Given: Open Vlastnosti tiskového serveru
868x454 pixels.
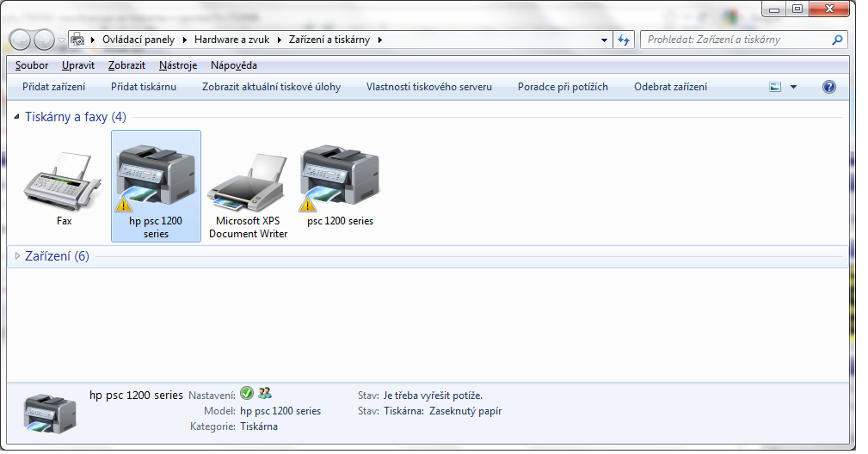Looking at the screenshot, I should [429, 87].
